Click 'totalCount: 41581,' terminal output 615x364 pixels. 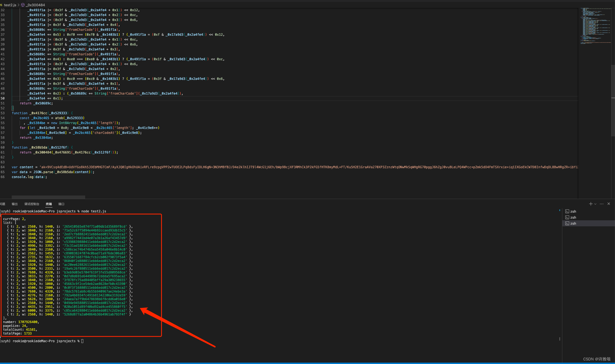pyautogui.click(x=20, y=330)
